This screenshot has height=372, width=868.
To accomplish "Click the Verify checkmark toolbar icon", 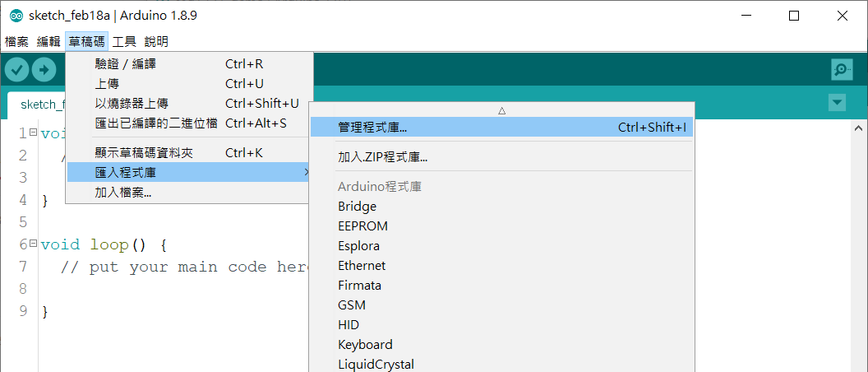I will point(16,70).
